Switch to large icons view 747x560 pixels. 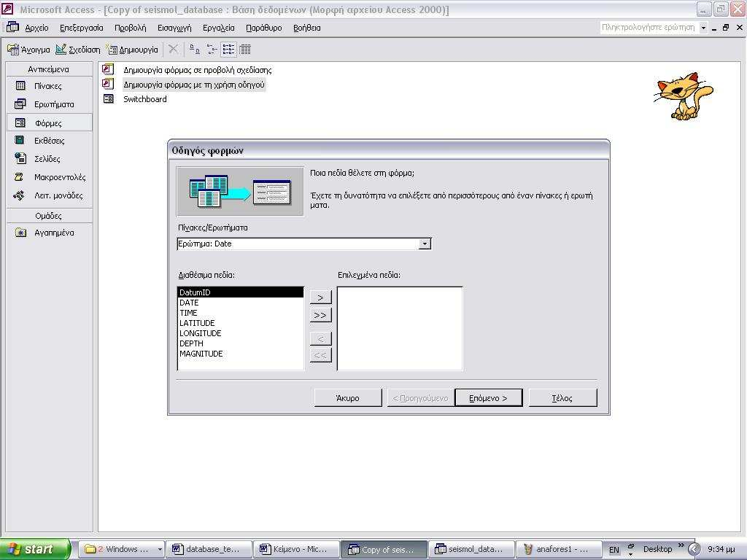[194, 49]
